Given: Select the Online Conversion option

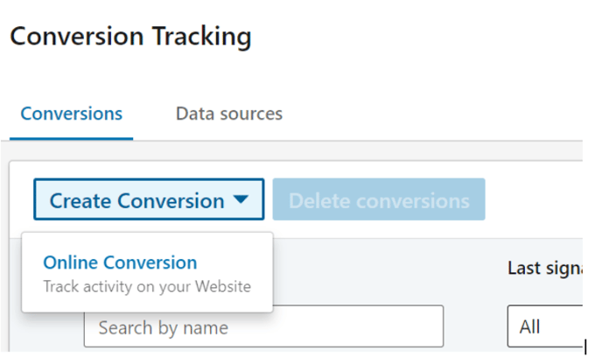Looking at the screenshot, I should [147, 273].
